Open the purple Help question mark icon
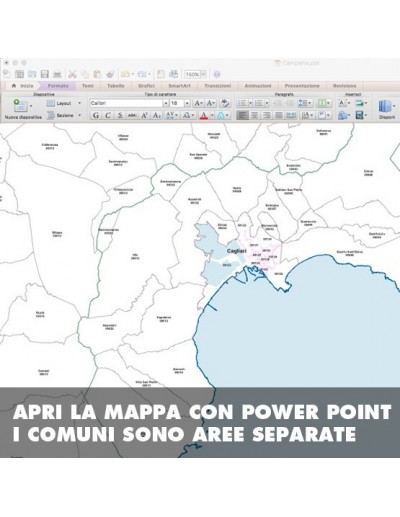Viewport: 400px width, 517px height. coord(217,74)
